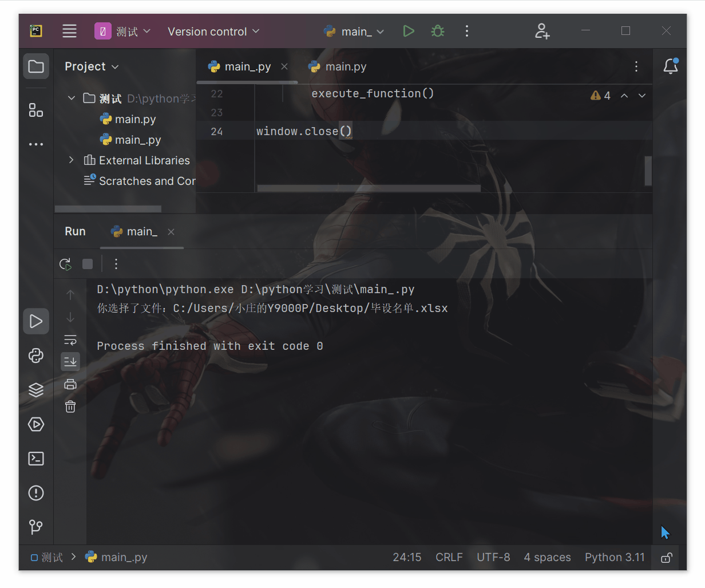
Task: Clear all console output trash icon
Action: click(x=70, y=407)
